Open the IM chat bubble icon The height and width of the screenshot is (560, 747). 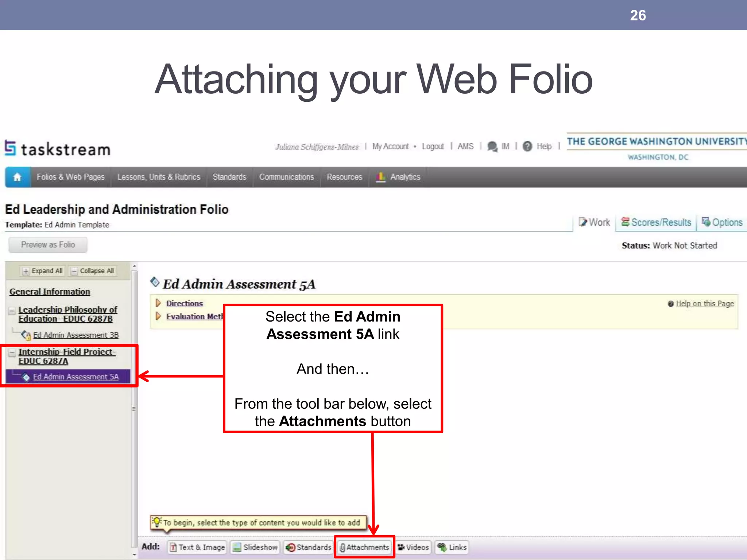click(492, 147)
